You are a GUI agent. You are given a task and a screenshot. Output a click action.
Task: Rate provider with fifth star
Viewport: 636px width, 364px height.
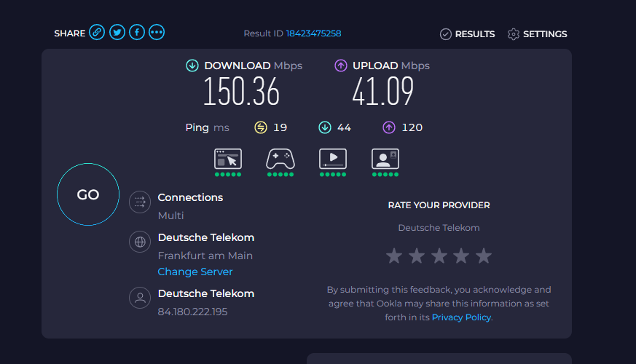coord(484,256)
